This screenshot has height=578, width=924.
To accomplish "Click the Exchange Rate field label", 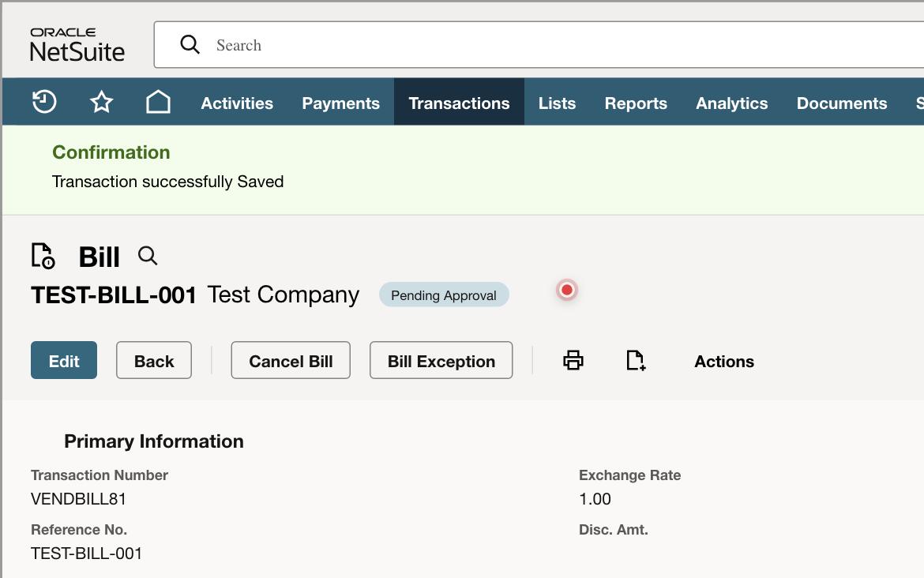I will point(630,475).
